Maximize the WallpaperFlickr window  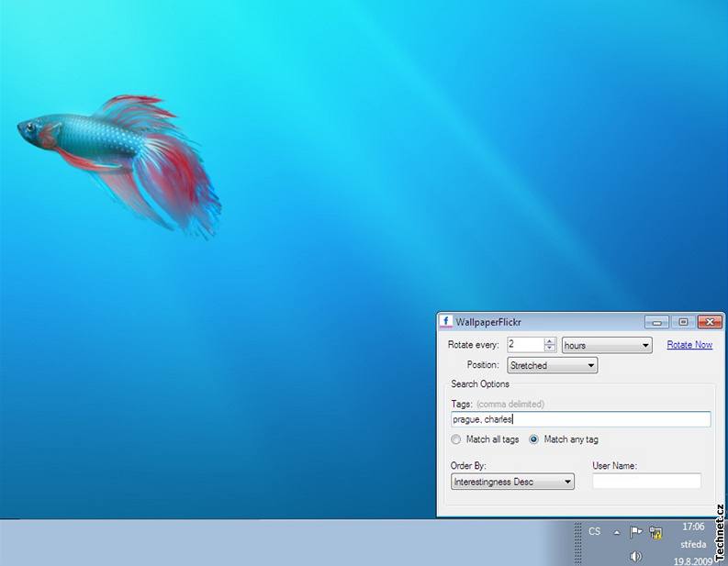682,322
